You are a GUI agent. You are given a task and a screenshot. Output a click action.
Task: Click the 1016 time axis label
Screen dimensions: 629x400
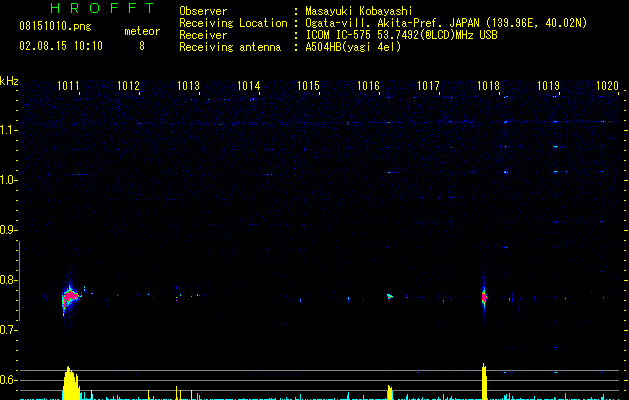(x=368, y=85)
